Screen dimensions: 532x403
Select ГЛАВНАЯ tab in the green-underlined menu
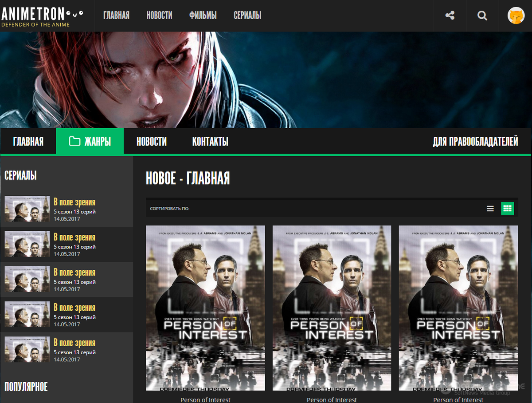point(28,142)
